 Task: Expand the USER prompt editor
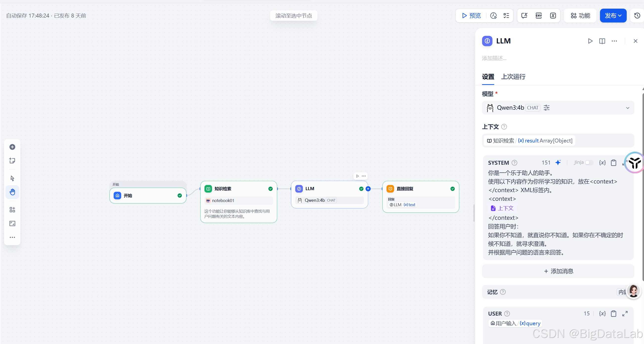[625, 313]
